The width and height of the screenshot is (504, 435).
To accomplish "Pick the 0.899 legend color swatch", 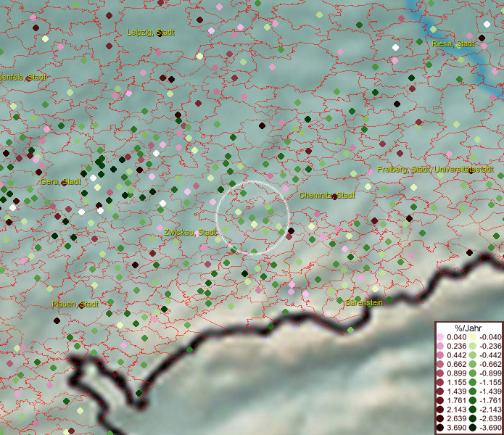I will click(x=440, y=373).
